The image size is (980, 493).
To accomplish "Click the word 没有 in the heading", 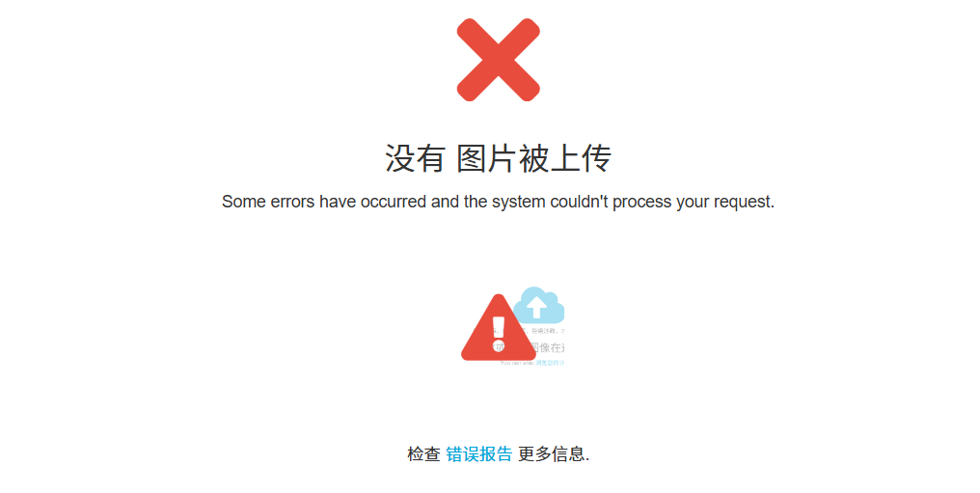I will [415, 158].
